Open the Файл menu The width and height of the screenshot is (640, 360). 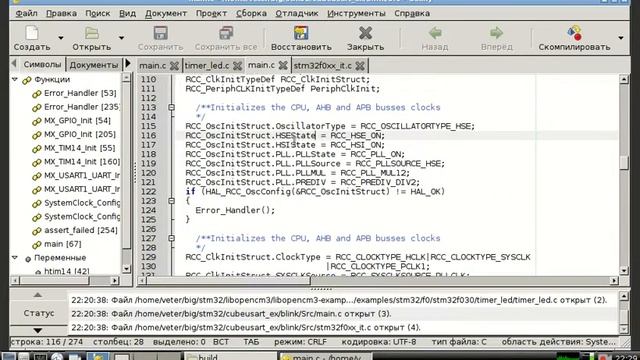(x=27, y=13)
